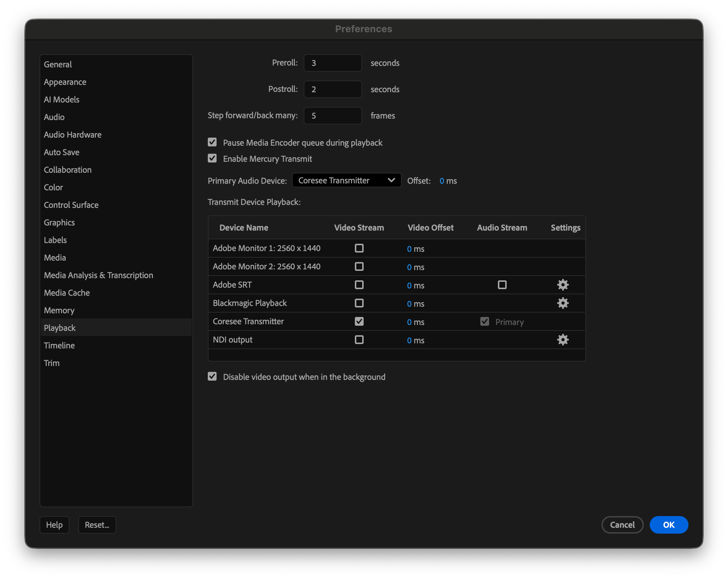Toggle Adobe SRT audio stream checkbox
The image size is (728, 579).
(502, 285)
